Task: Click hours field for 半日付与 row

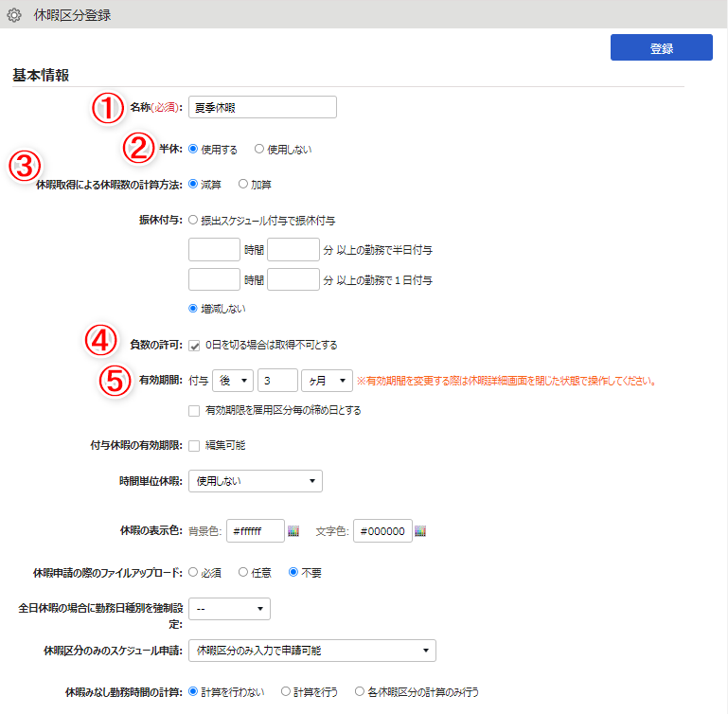Action: tap(214, 249)
